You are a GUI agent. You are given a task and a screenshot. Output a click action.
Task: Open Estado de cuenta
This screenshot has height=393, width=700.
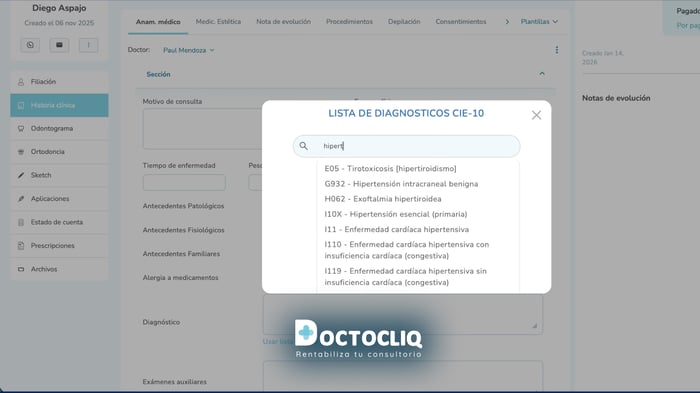tap(59, 222)
